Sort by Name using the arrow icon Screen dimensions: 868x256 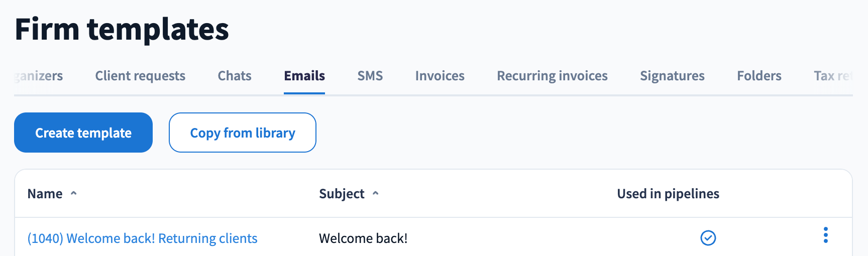pos(74,193)
